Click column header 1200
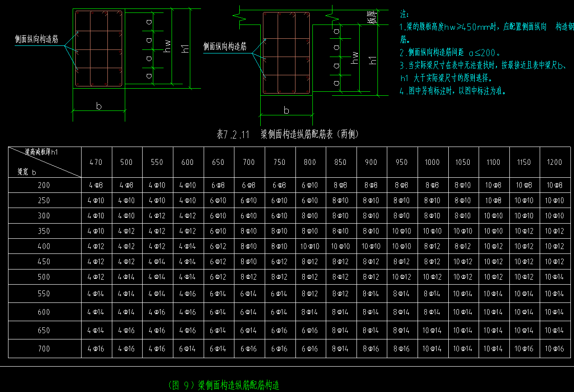 point(554,162)
